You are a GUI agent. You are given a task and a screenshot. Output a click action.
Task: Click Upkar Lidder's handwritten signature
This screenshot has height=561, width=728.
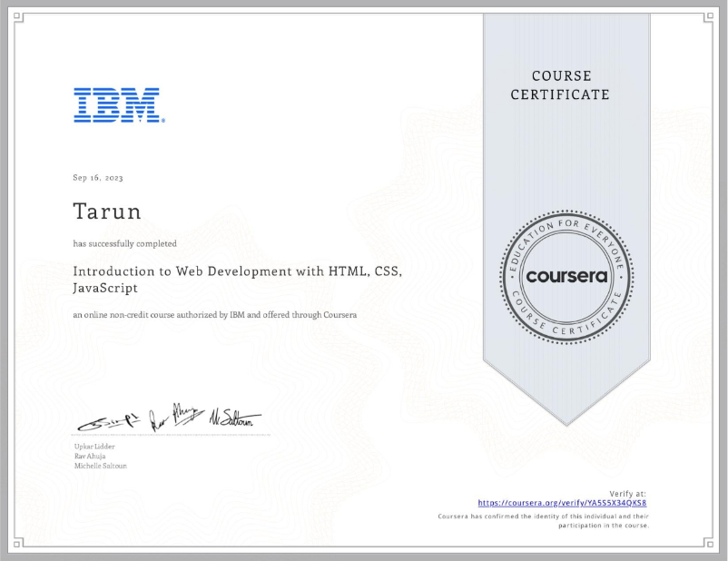109,422
